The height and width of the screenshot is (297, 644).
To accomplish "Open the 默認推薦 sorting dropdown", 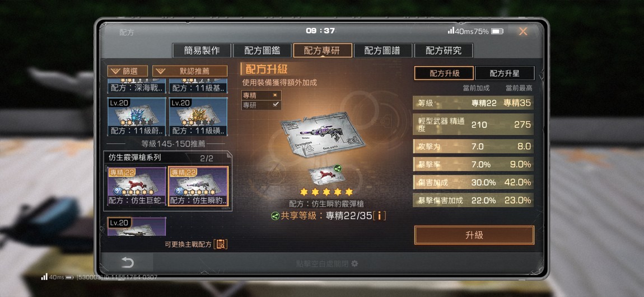I will (x=190, y=71).
